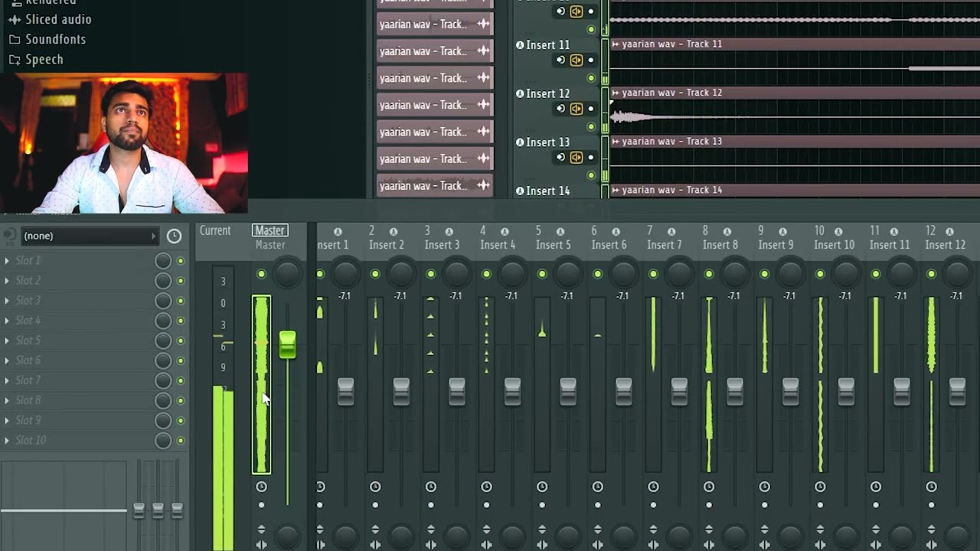Click the yellow speaker button on Insert 12 track
980x551 pixels.
[x=576, y=109]
